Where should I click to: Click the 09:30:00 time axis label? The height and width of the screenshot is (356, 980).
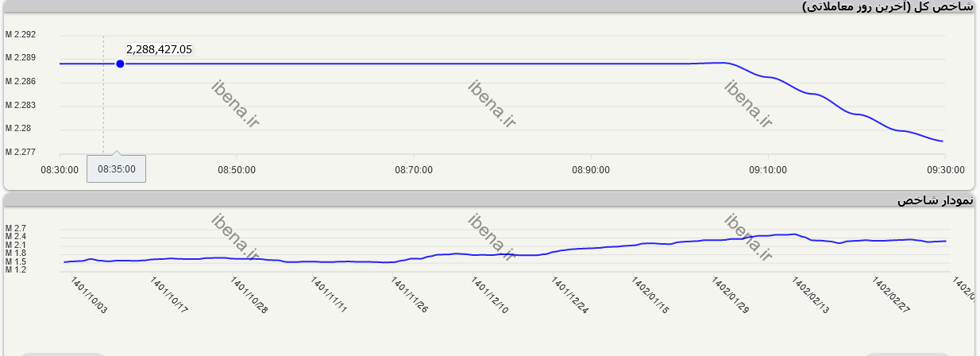[945, 169]
